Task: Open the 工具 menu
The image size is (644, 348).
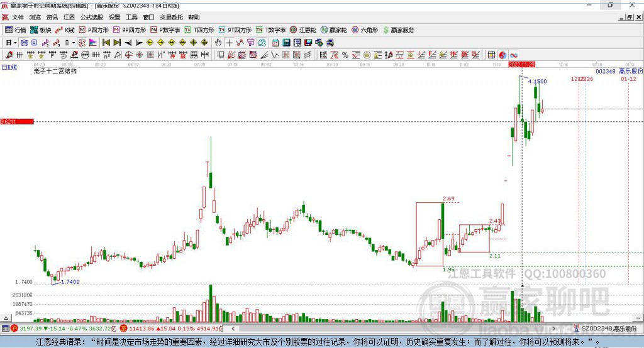Action: coord(131,17)
